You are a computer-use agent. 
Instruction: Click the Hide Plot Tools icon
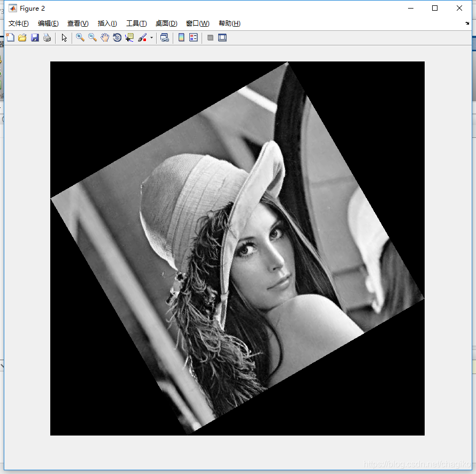coord(210,37)
